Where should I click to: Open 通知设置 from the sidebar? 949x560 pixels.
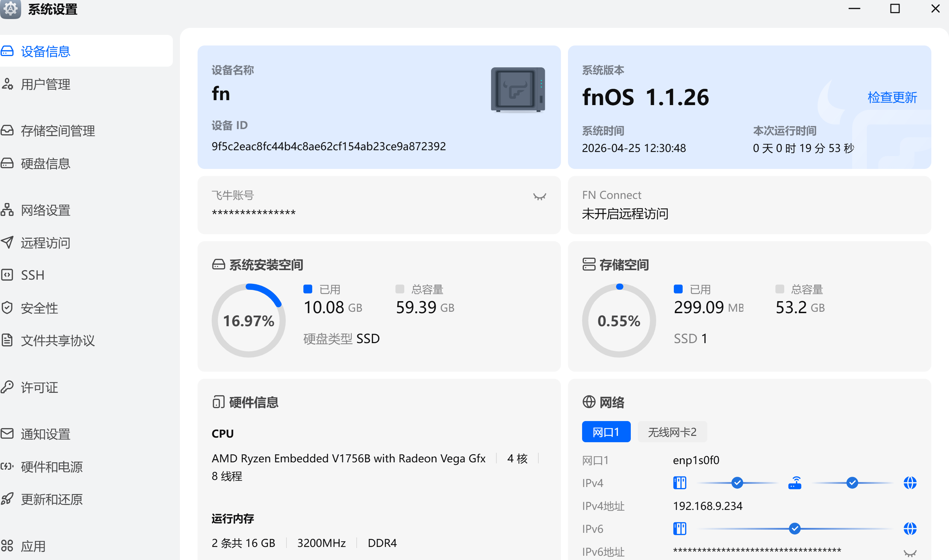click(x=45, y=434)
